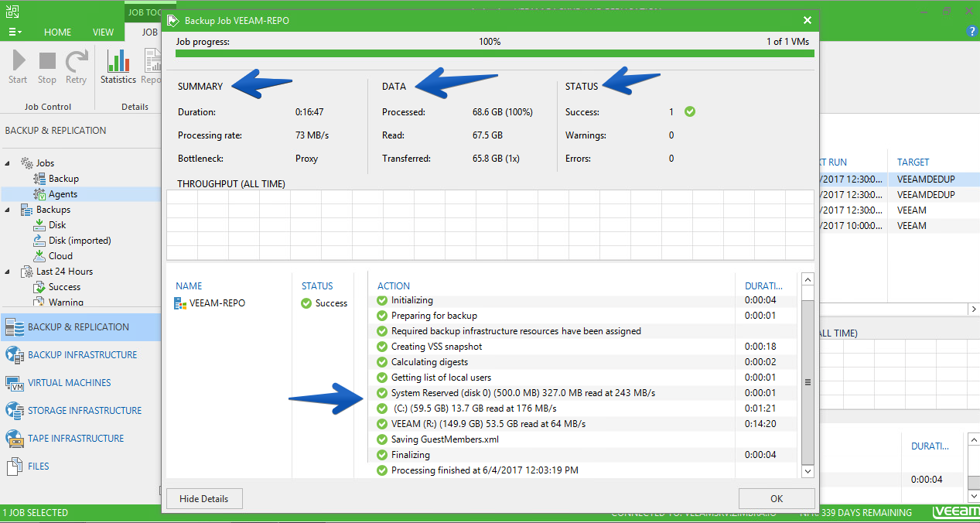Select the Success tree item
980x523 pixels.
tap(64, 287)
